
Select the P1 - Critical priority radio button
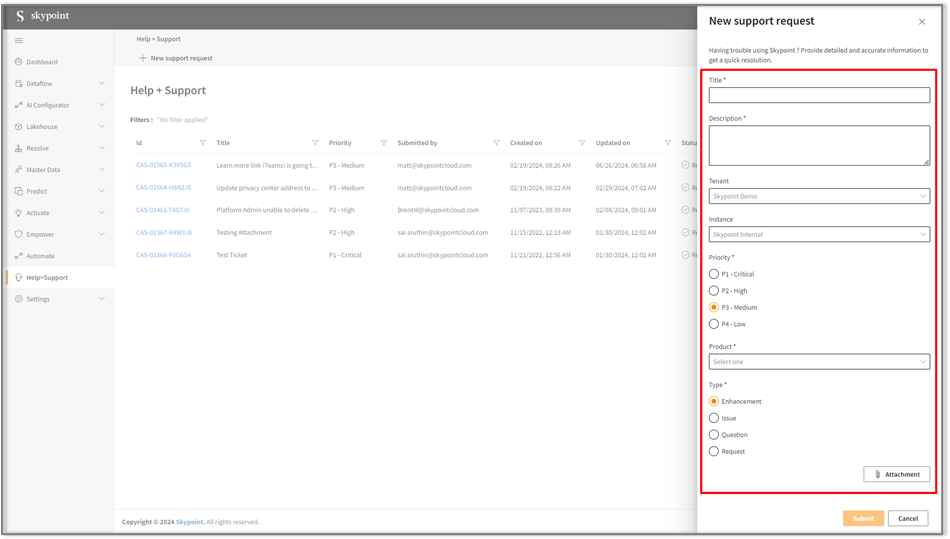[714, 274]
